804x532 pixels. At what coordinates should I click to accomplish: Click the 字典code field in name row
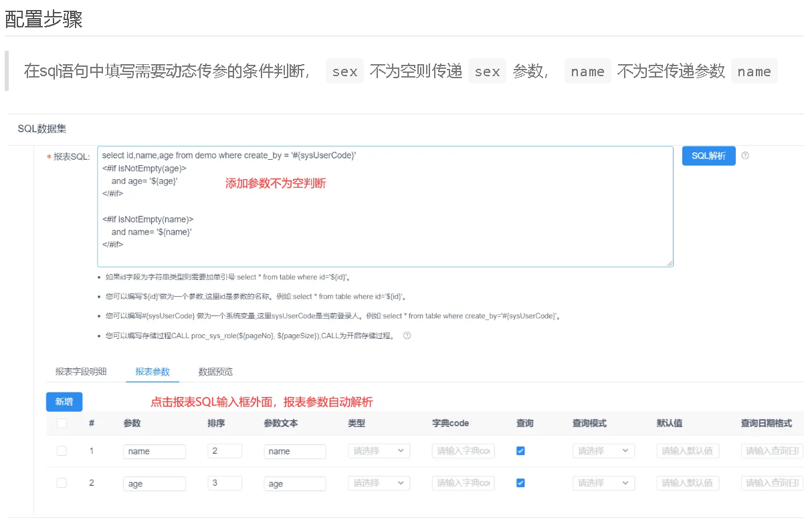(x=462, y=451)
